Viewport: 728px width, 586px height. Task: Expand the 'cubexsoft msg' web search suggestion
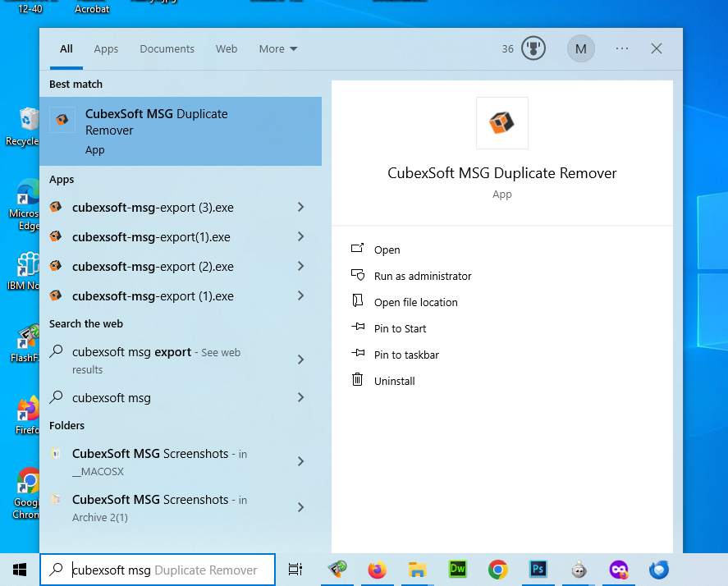300,398
